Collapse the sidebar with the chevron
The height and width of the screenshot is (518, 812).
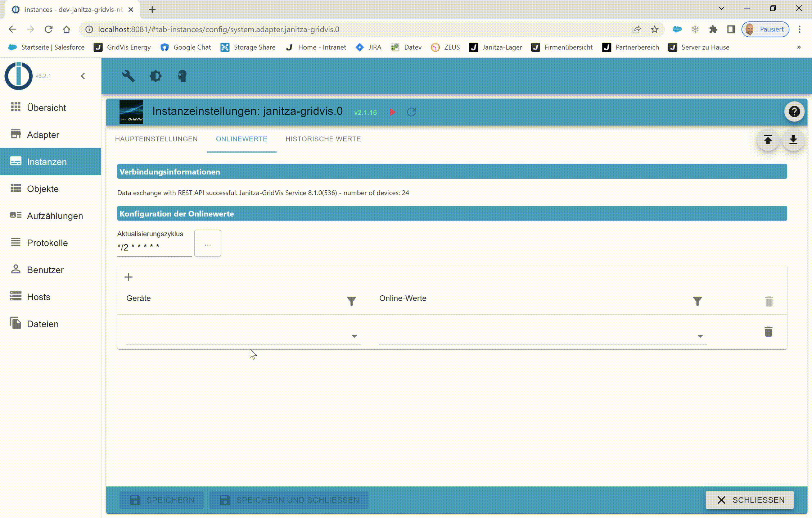[x=83, y=76]
